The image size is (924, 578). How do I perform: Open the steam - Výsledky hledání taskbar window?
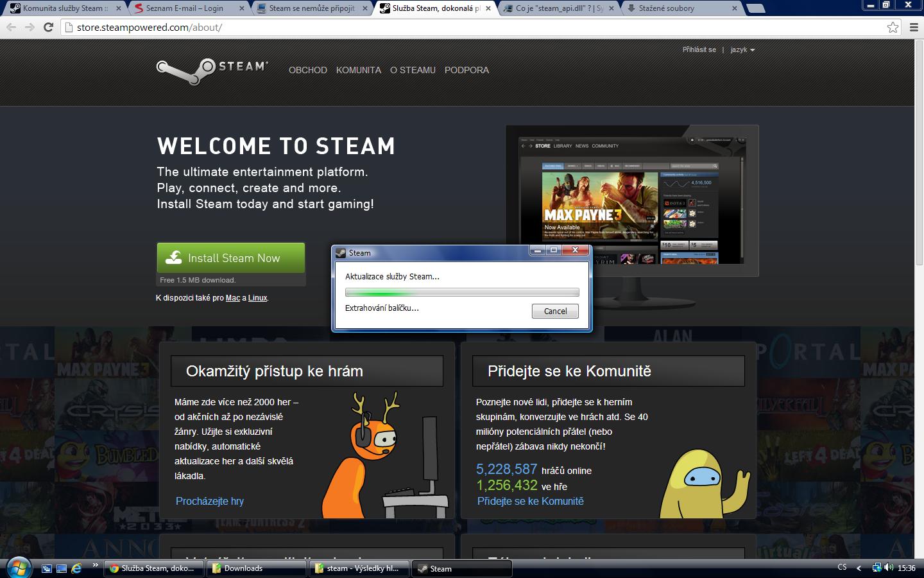pos(358,568)
